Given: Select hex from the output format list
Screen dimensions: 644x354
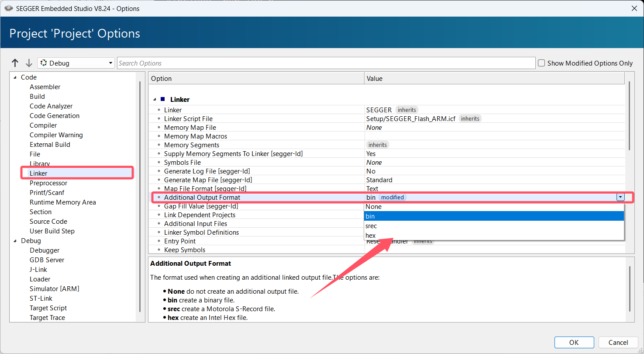Looking at the screenshot, I should (494, 236).
